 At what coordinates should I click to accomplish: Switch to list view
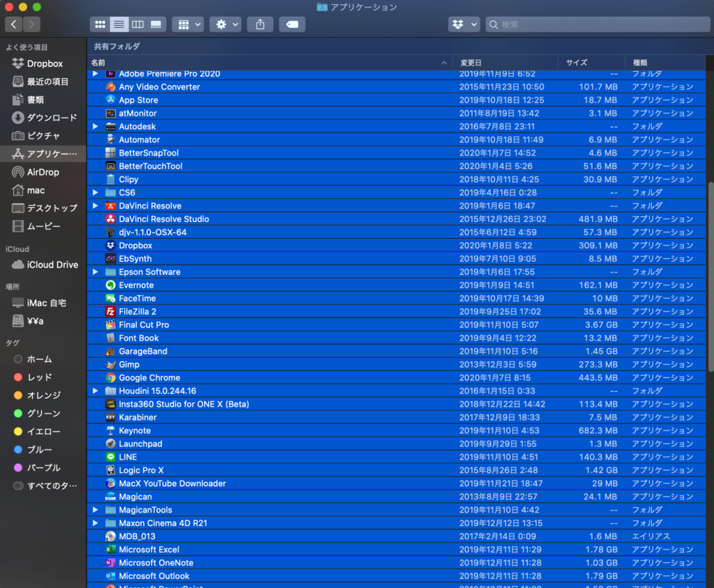(x=119, y=24)
